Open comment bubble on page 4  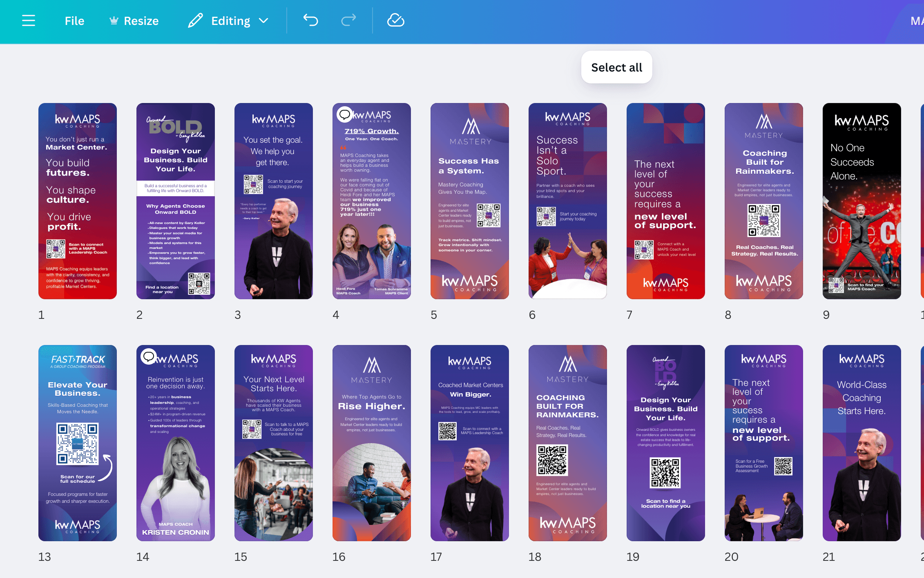click(x=344, y=114)
